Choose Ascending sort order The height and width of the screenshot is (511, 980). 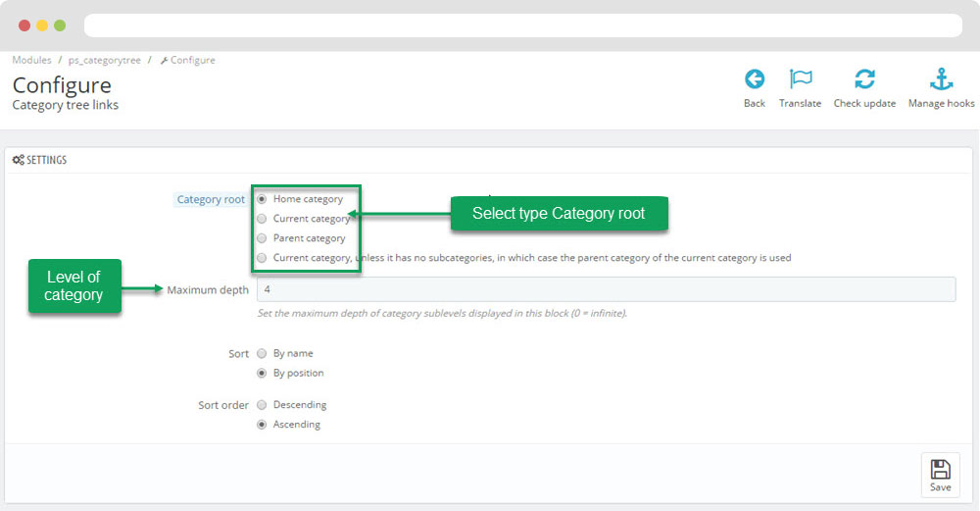pos(262,424)
